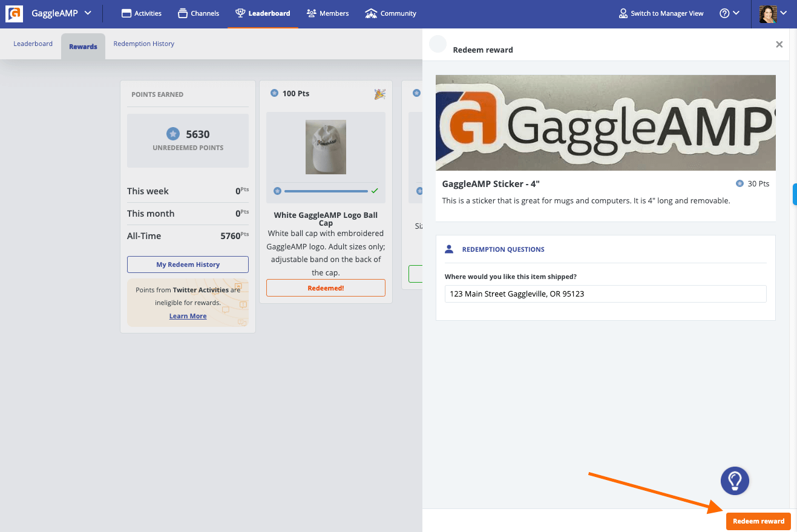Screen dimensions: 797x532
Task: Open the Channels menu
Action: (198, 13)
